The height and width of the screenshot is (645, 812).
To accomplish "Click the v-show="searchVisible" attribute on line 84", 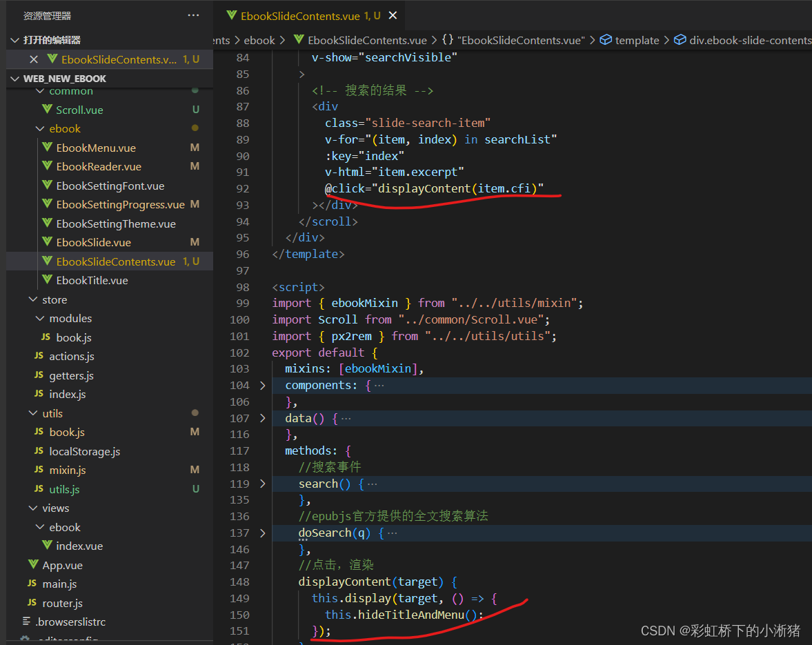I will [384, 57].
